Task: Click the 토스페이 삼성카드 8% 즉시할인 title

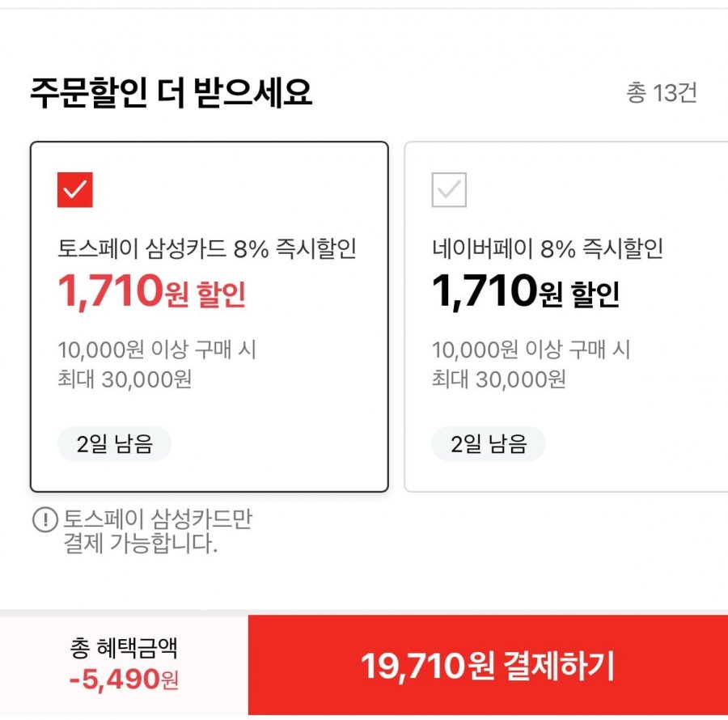Action: click(x=207, y=249)
